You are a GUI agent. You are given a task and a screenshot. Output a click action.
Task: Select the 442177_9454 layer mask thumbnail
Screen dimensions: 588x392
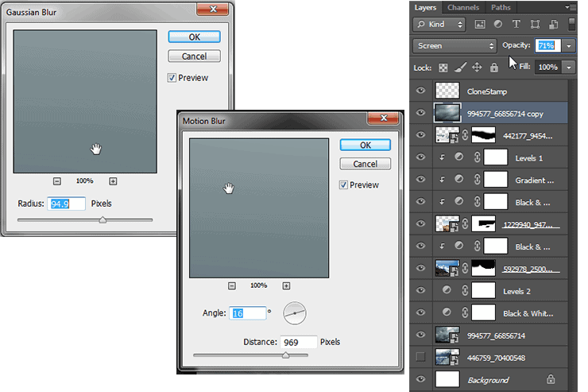483,135
